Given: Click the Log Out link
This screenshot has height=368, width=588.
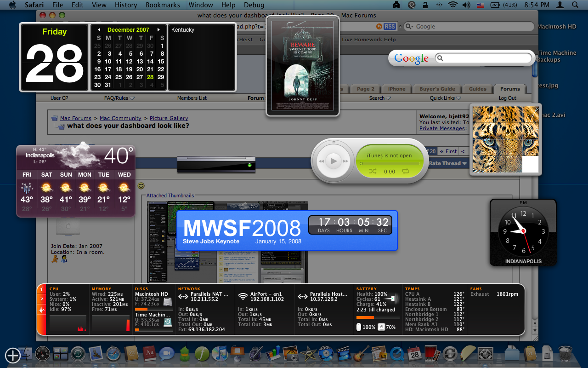Looking at the screenshot, I should pyautogui.click(x=508, y=98).
